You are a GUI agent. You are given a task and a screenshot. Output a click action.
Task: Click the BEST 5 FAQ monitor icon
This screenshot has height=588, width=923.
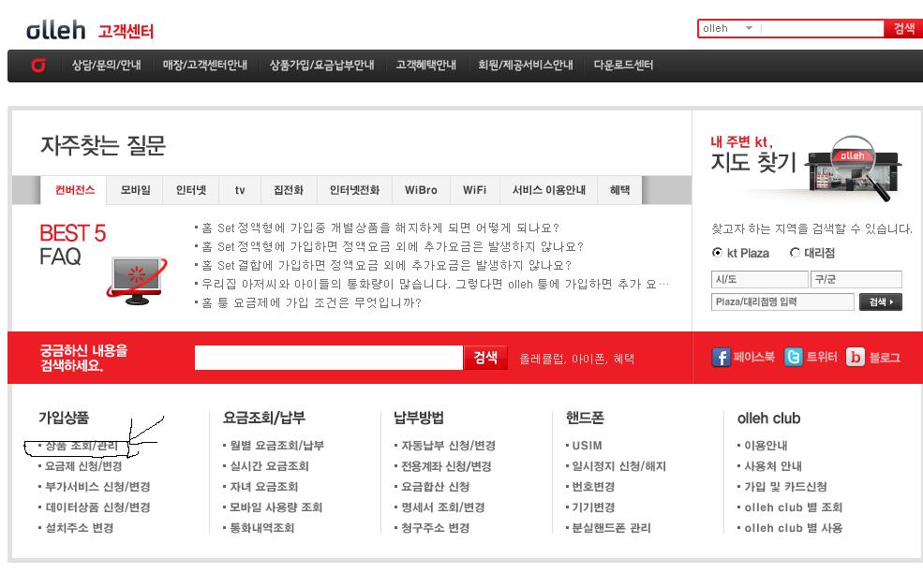(137, 281)
